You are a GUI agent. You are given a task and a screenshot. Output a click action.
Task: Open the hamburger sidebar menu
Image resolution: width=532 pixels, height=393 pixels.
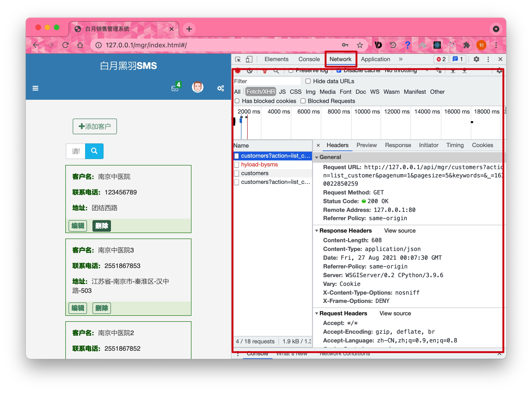click(35, 88)
